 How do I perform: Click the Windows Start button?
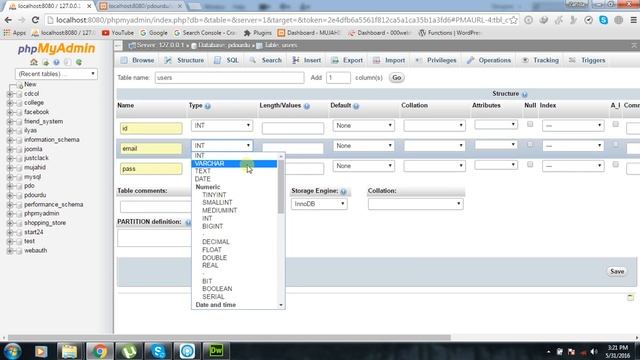[x=12, y=351]
